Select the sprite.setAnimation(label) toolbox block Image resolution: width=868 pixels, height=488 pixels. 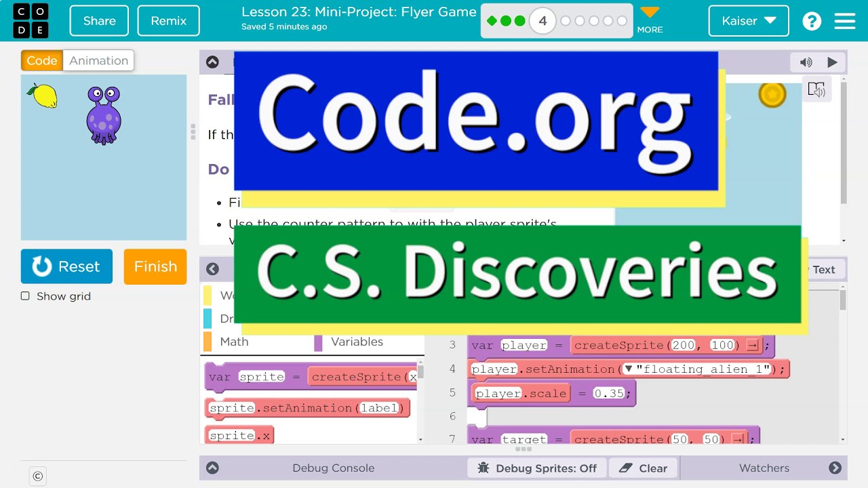coord(307,407)
